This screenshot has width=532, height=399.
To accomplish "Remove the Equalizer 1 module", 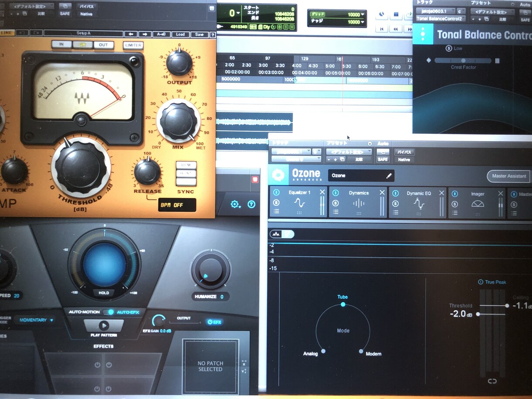I will 322,192.
